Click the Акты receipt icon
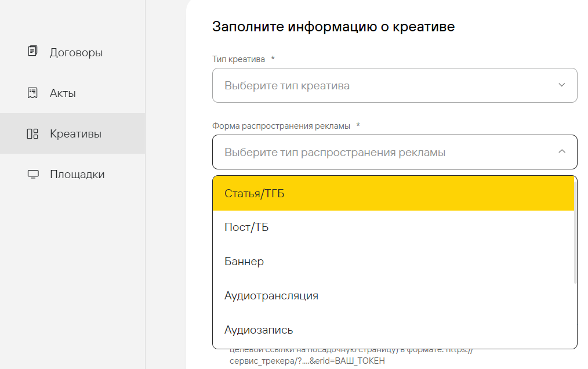Screen dimensions: 588x369 point(32,93)
